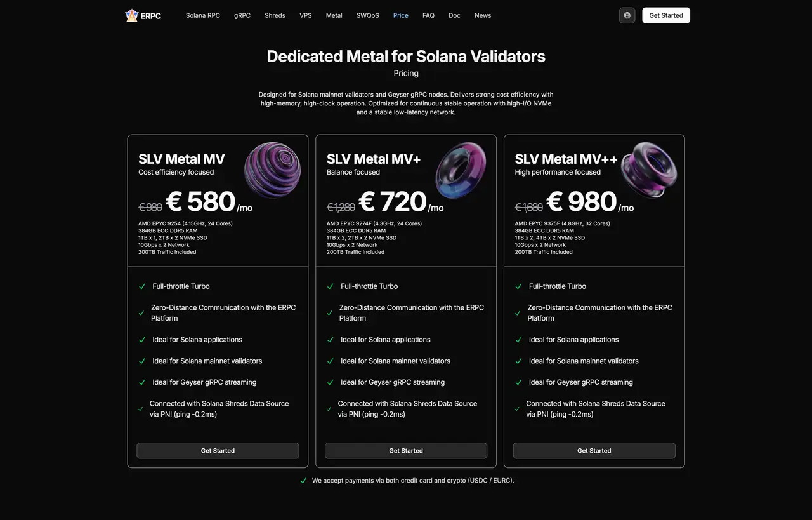This screenshot has width=812, height=520.
Task: Open the language globe icon
Action: (x=627, y=15)
